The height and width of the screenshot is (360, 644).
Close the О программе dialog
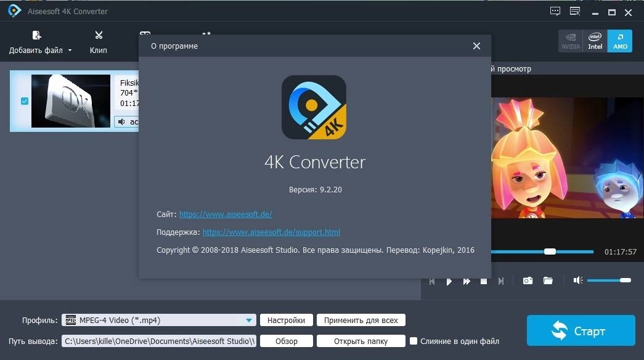(476, 46)
